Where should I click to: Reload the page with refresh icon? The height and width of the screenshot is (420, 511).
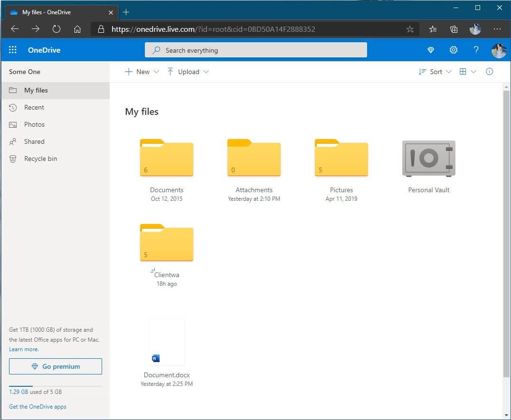point(57,29)
